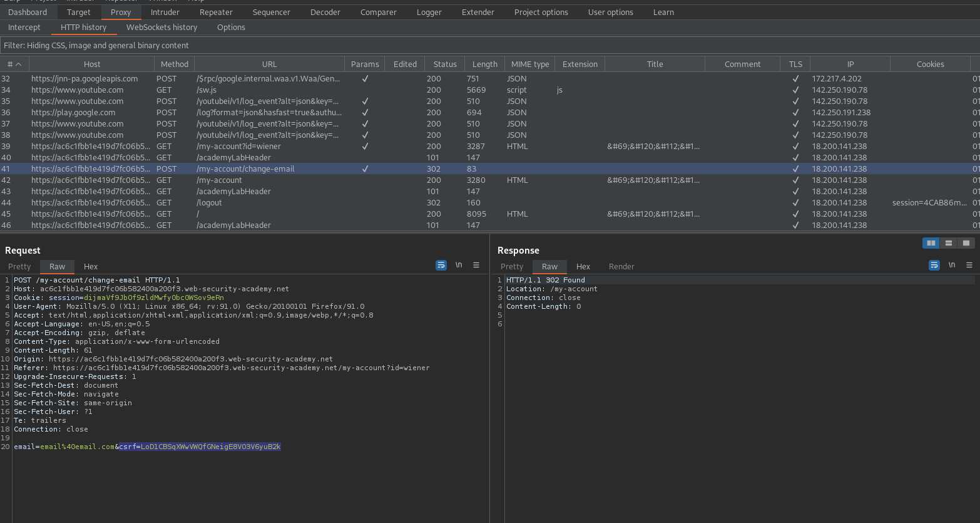Toggle show non-printable \n in Request panel

click(459, 266)
